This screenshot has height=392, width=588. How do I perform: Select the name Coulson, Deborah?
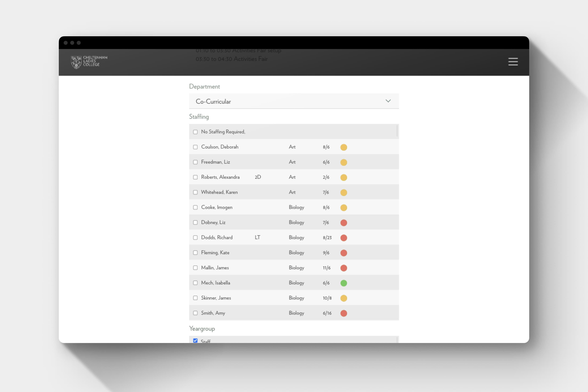[220, 147]
